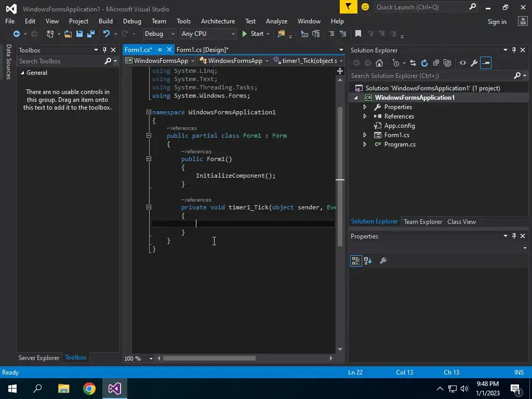The width and height of the screenshot is (532, 399).
Task: Click the Property Pages wrench in Properties panel
Action: [x=383, y=261]
